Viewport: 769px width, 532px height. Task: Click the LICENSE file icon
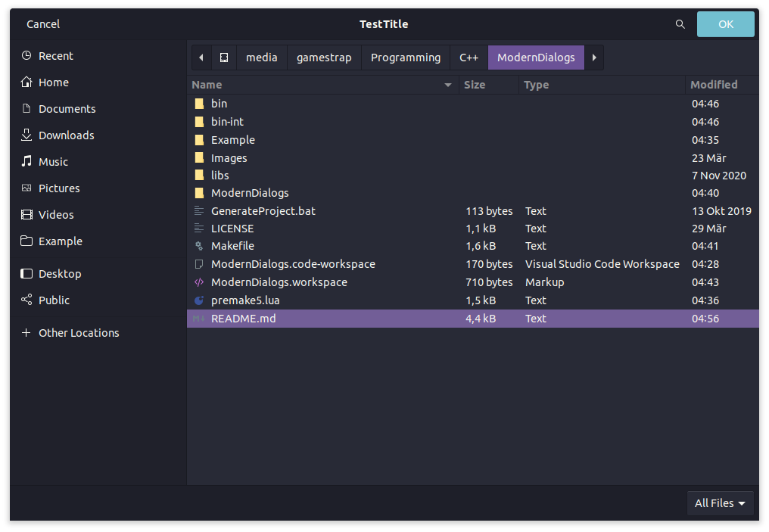[199, 229]
